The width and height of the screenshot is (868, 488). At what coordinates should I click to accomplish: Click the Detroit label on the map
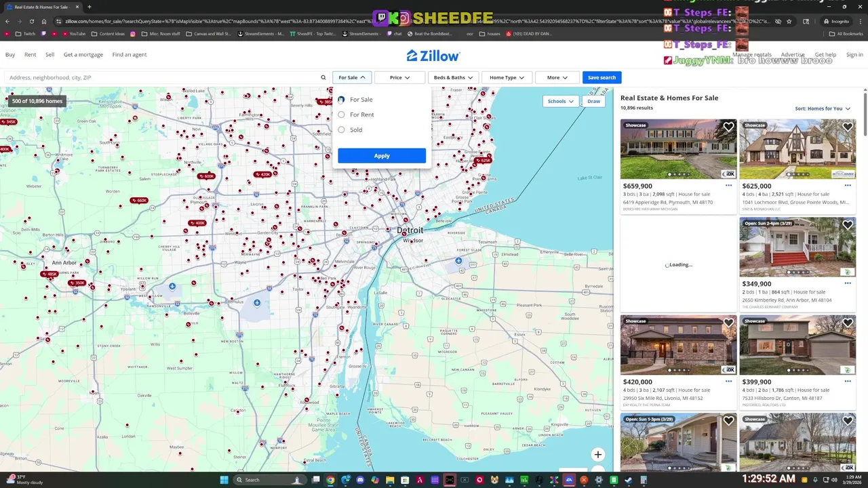[410, 230]
